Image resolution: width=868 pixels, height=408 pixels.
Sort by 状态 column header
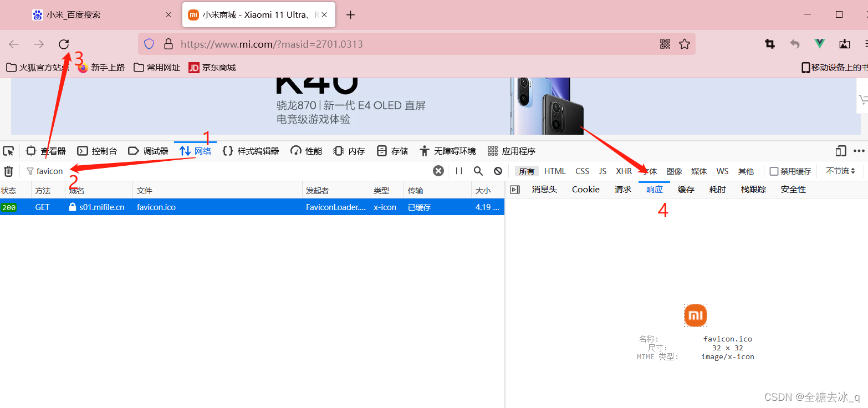coord(16,190)
